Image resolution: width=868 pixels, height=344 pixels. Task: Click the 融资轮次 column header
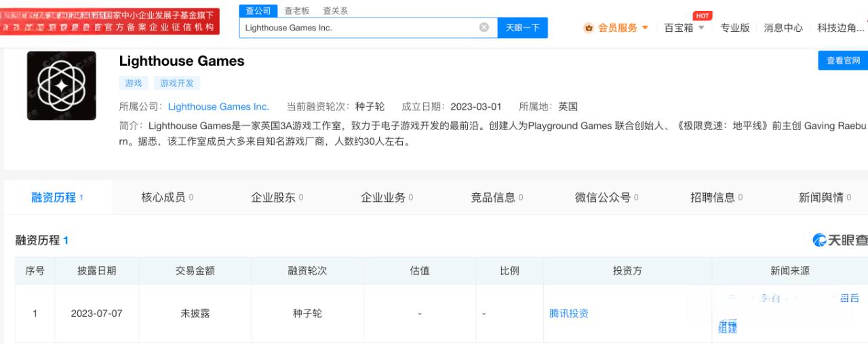308,270
